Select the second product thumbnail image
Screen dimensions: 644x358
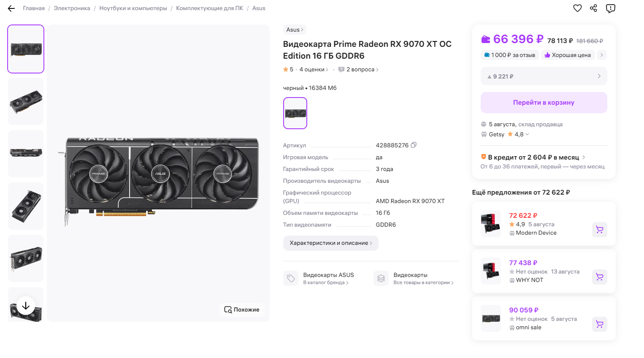(x=26, y=101)
